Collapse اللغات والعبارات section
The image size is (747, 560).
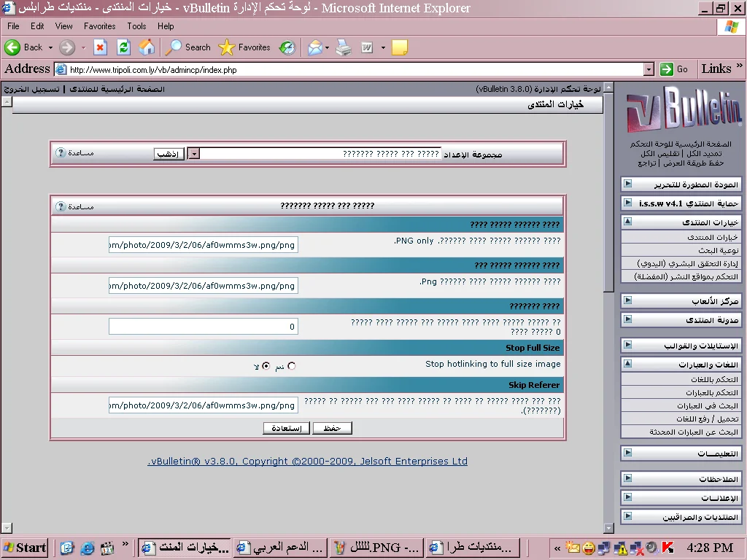(628, 364)
